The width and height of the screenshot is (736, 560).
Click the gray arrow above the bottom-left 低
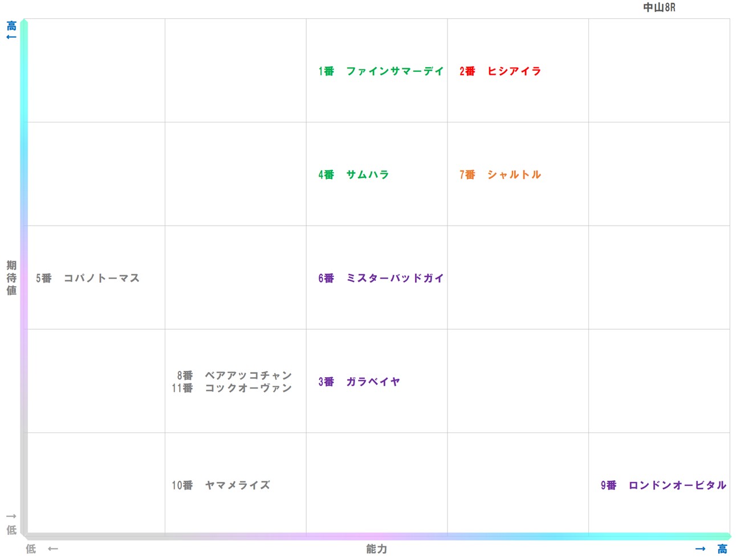coord(11,517)
